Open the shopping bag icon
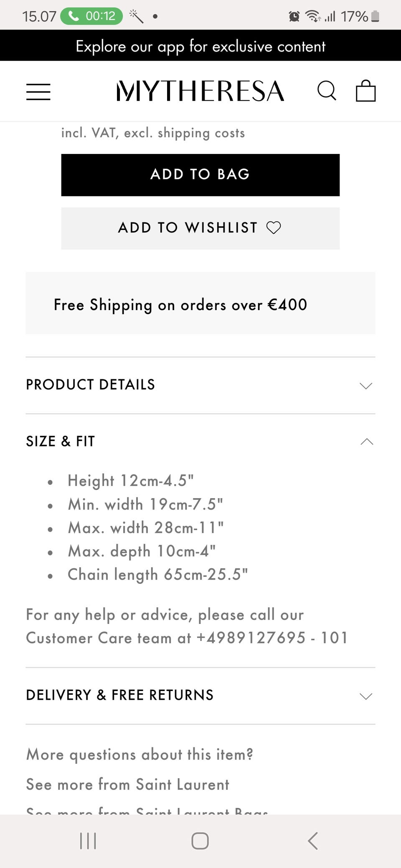Viewport: 401px width, 868px height. click(x=365, y=91)
